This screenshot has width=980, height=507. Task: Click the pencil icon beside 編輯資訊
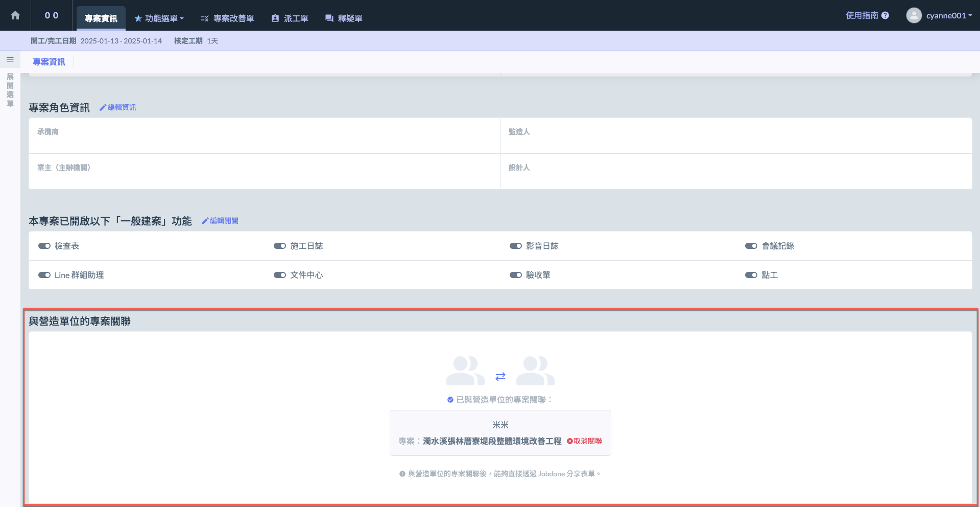[103, 107]
